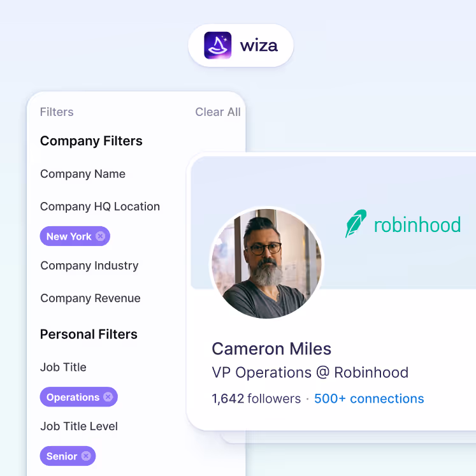This screenshot has width=476, height=476.
Task: Expand the Company HQ Location filter
Action: coord(100,206)
